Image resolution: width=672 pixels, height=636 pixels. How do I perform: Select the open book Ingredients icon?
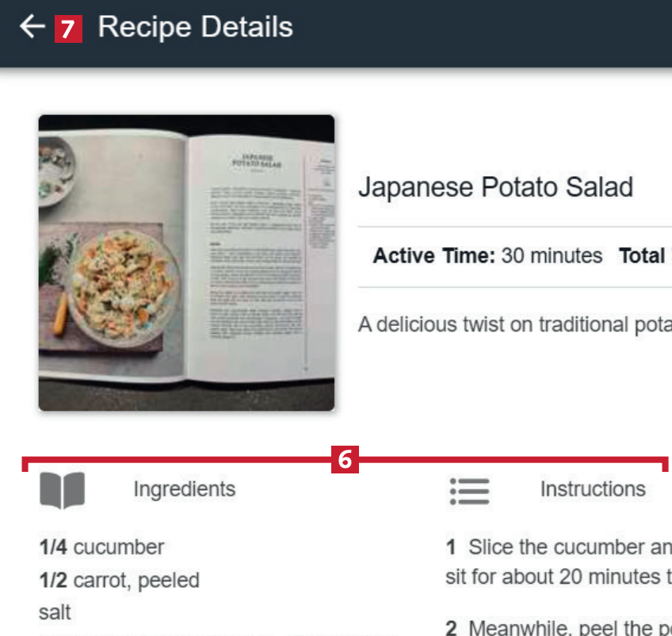(62, 490)
